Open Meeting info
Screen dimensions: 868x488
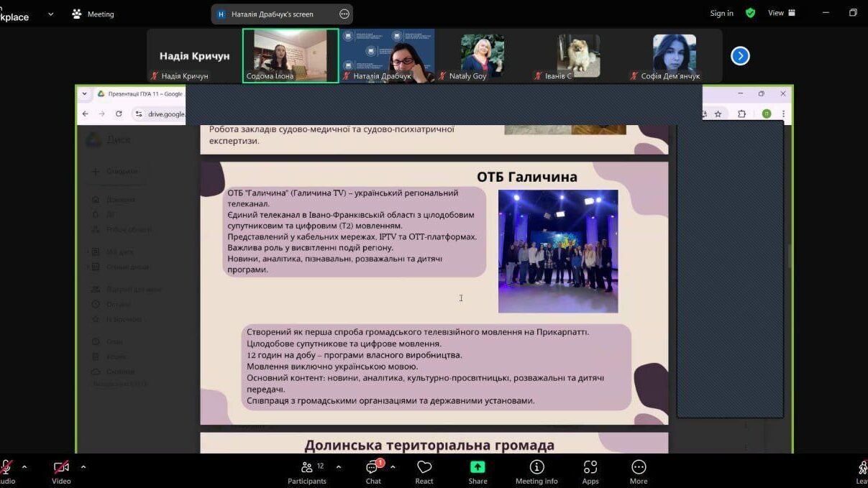pos(536,471)
